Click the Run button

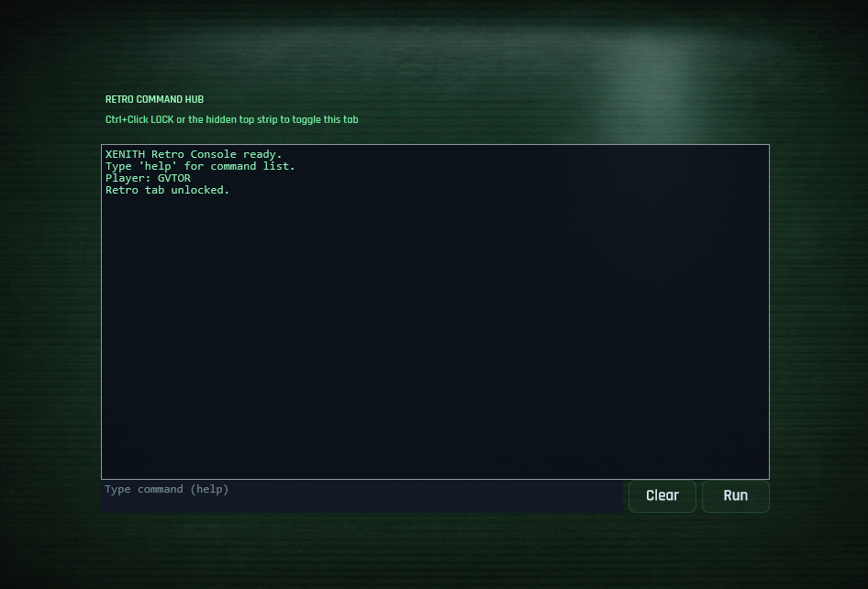pos(735,496)
